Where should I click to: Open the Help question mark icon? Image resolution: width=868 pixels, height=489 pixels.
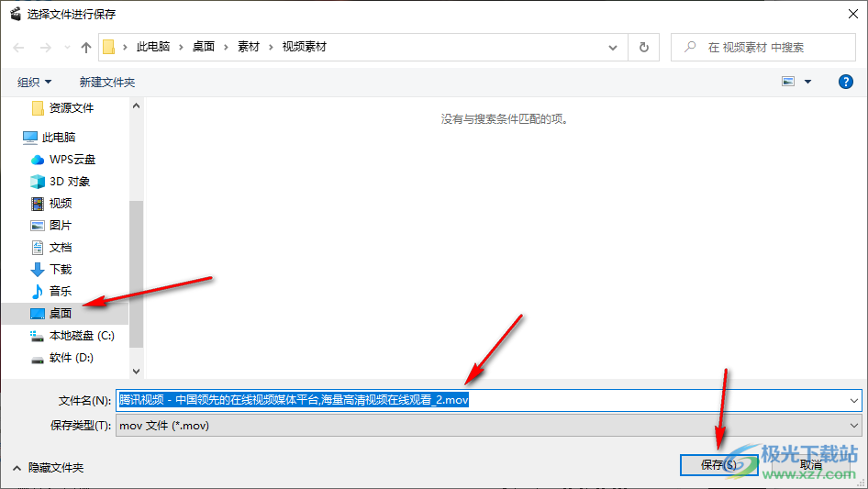pos(846,82)
